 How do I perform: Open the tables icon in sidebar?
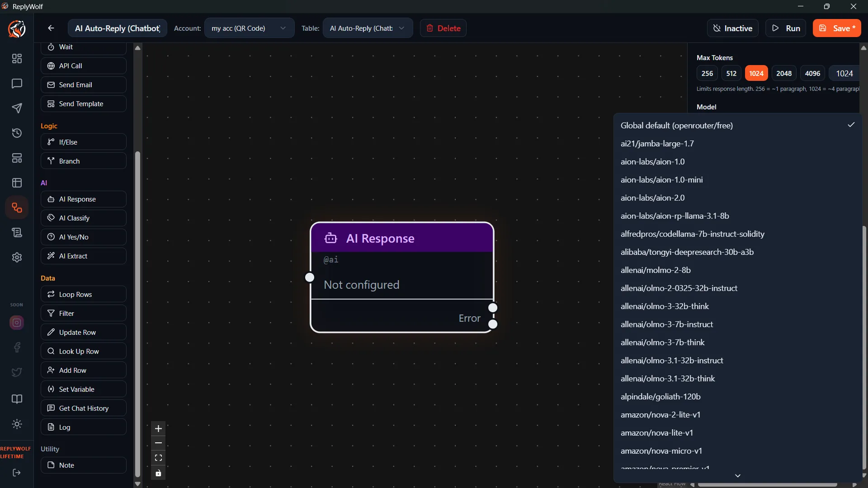17,183
